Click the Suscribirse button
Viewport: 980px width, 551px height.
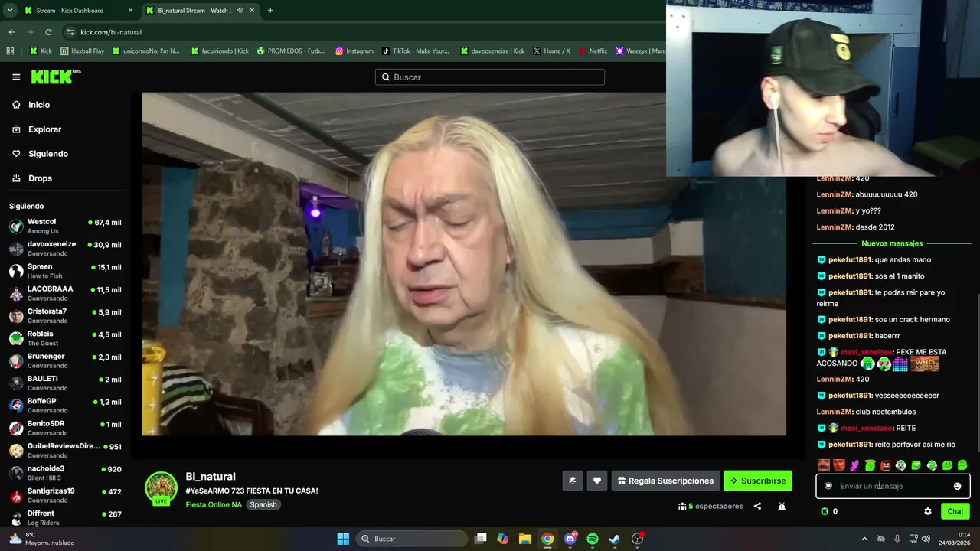point(758,481)
